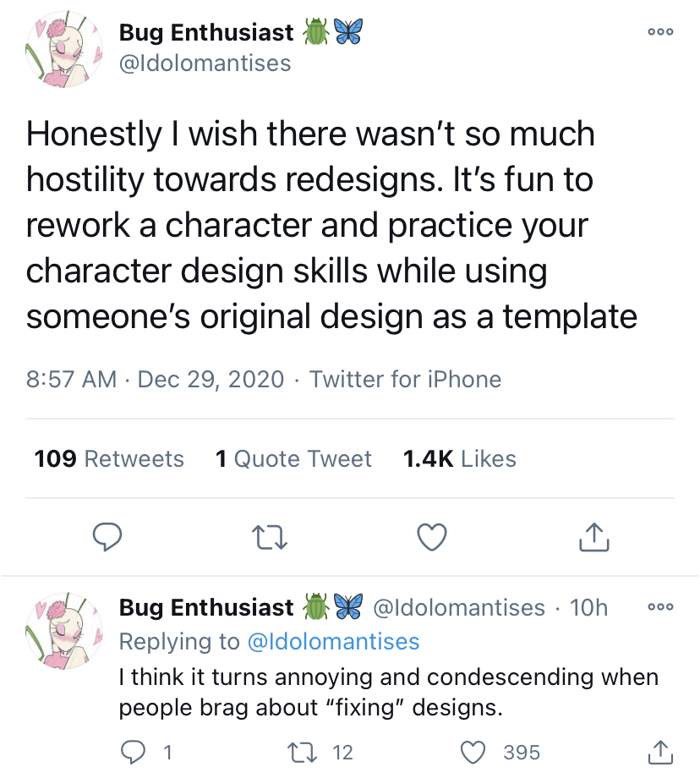
Task: Click the Dec 29, 2020 date stamp
Action: (x=211, y=380)
